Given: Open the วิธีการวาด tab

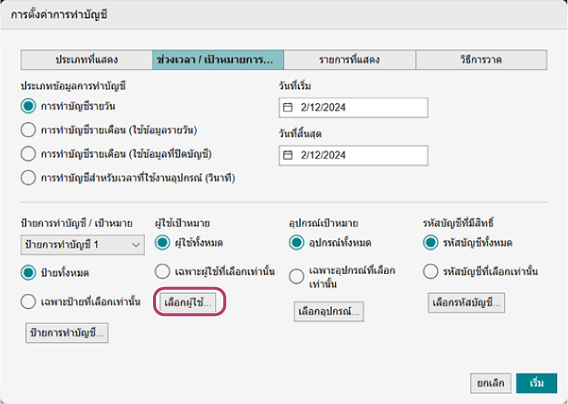Looking at the screenshot, I should (481, 60).
